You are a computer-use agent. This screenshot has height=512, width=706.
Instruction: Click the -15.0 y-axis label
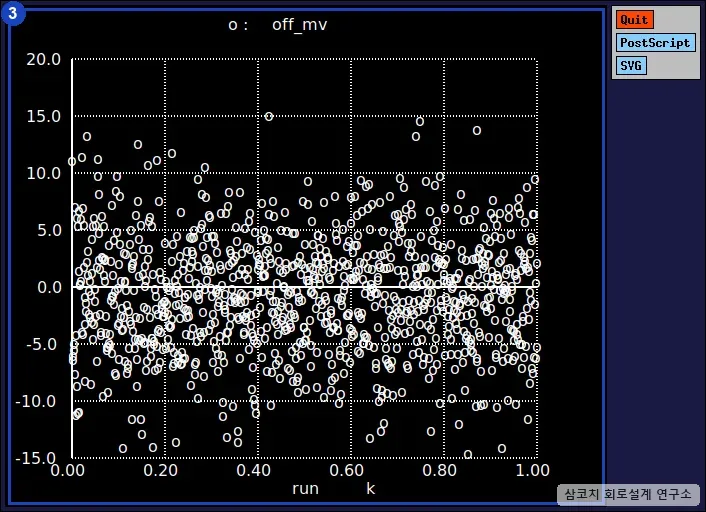pos(36,458)
